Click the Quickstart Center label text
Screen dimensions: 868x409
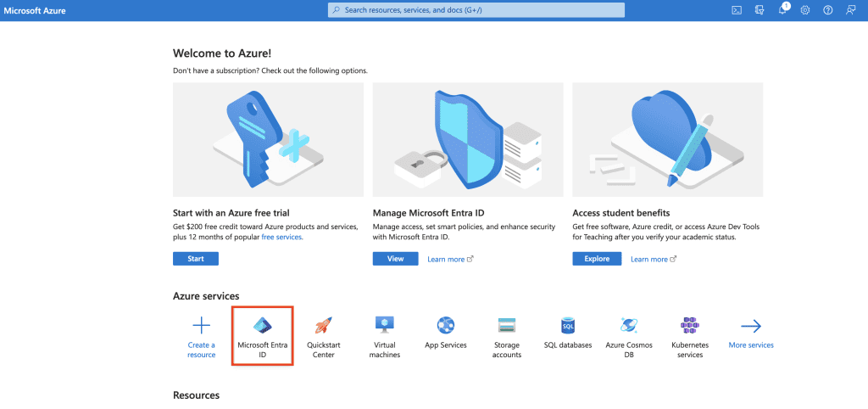click(x=323, y=350)
